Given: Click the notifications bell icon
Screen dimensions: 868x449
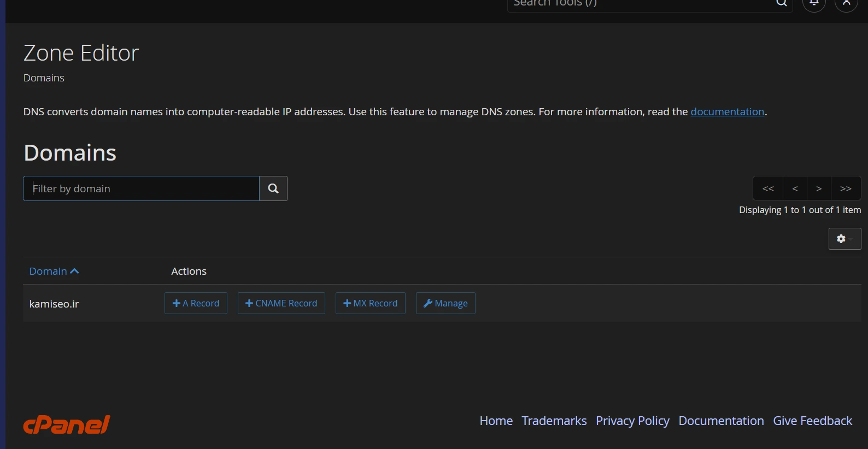Looking at the screenshot, I should pyautogui.click(x=814, y=3).
